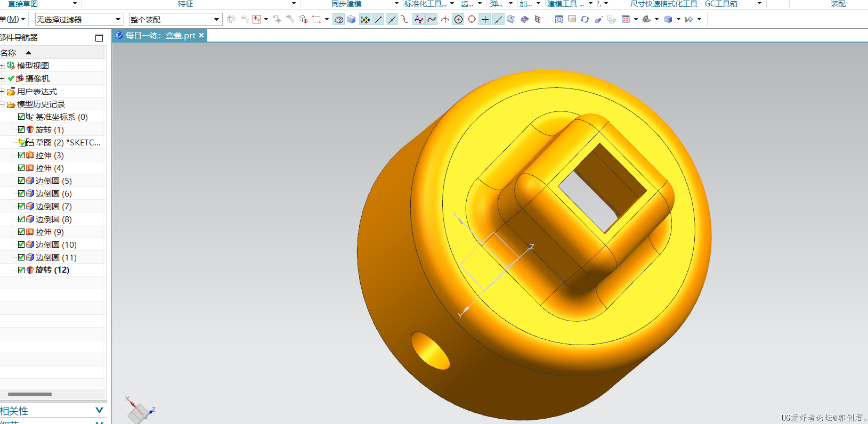Toggle the Quadrant Point snap icon
Image resolution: width=868 pixels, height=424 pixels.
point(472,19)
